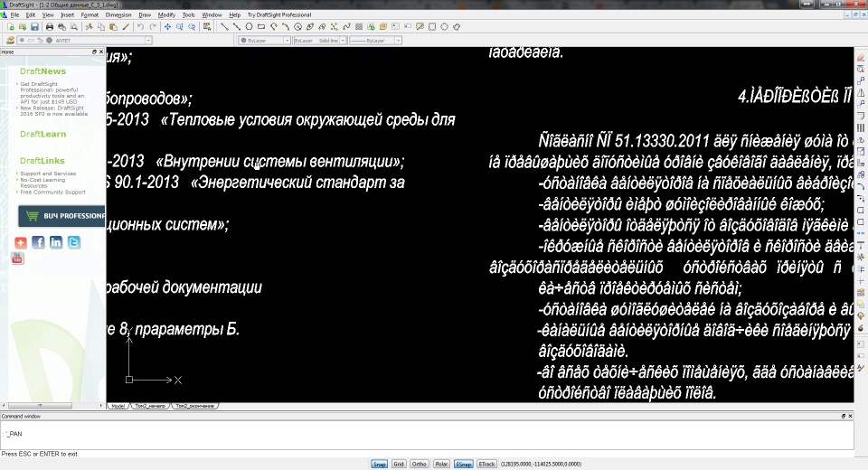Click the Open file icon
The width and height of the screenshot is (868, 470).
pos(23,26)
